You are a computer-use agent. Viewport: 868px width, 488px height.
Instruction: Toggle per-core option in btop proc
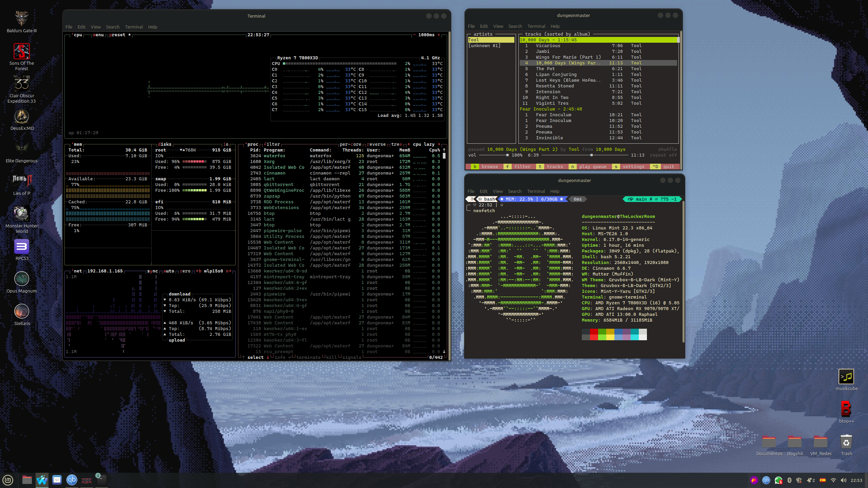click(x=351, y=144)
